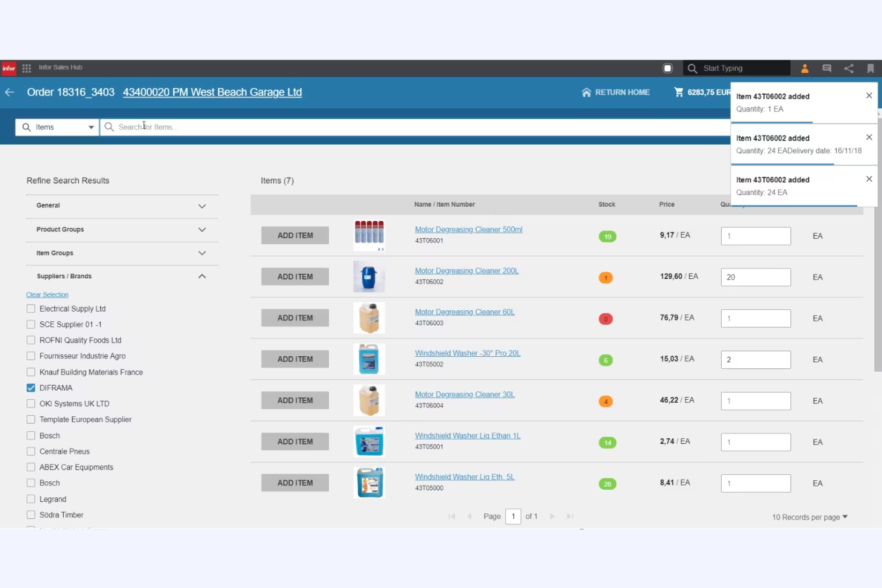The height and width of the screenshot is (588, 882).
Task: Expand the Item Groups section
Action: click(122, 253)
